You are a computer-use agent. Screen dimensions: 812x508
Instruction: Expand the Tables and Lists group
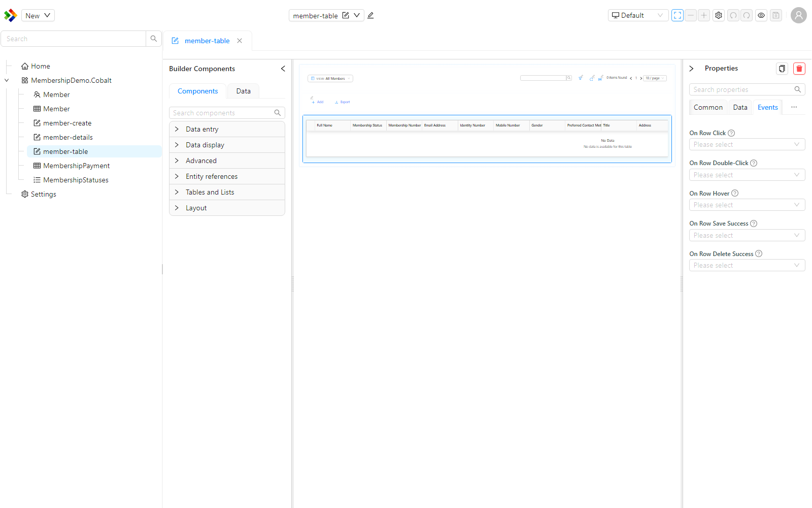[227, 192]
